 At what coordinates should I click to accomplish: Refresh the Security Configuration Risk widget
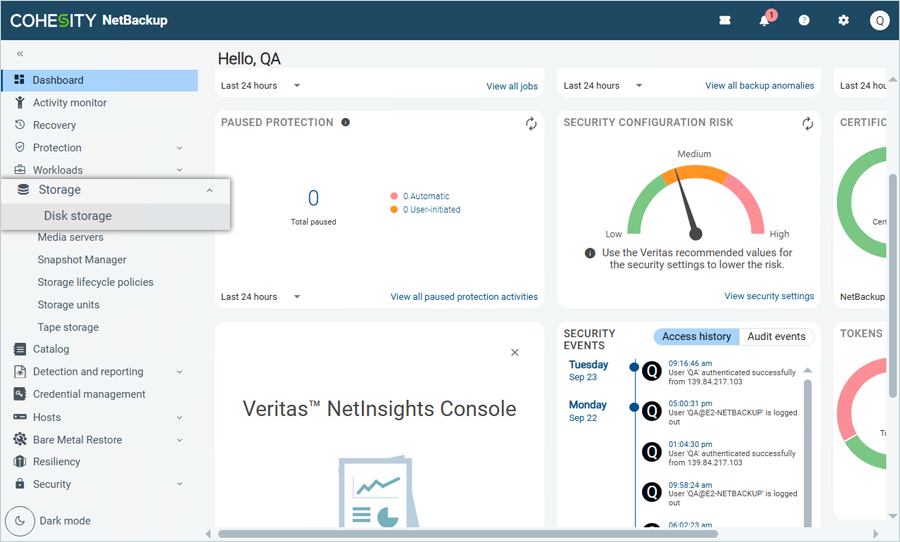807,123
